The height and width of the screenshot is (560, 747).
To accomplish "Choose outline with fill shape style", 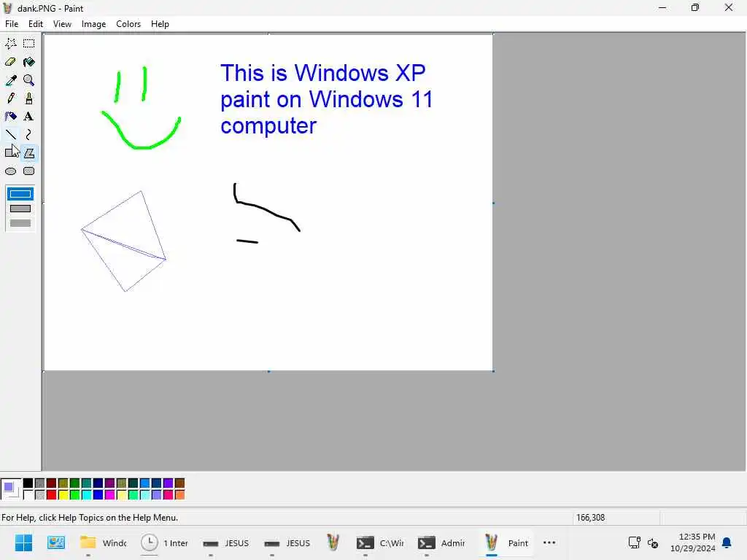I will click(20, 209).
